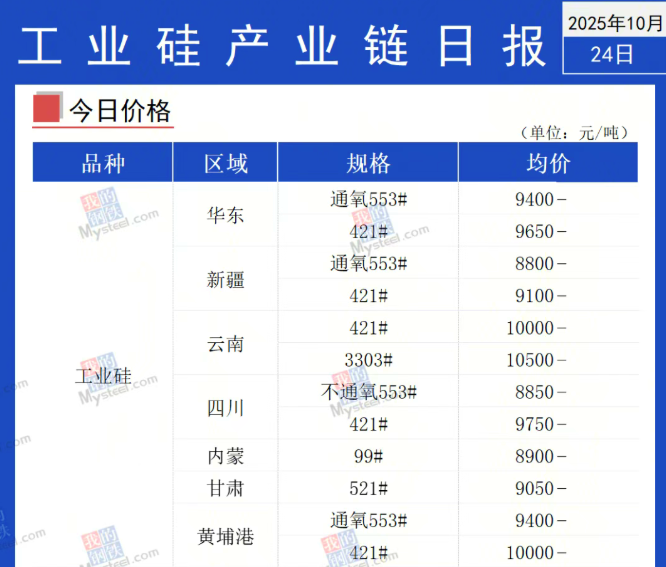666x567 pixels.
Task: Click the (单位:元/吨) unit note
Action: pos(574,133)
